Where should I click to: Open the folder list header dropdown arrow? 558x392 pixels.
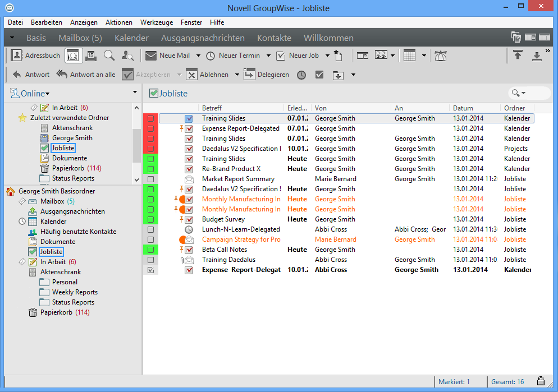click(x=135, y=92)
